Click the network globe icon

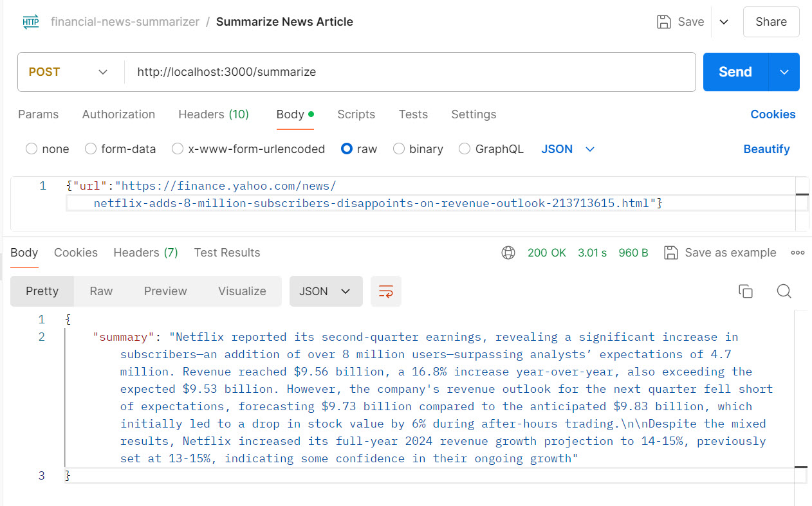tap(508, 253)
